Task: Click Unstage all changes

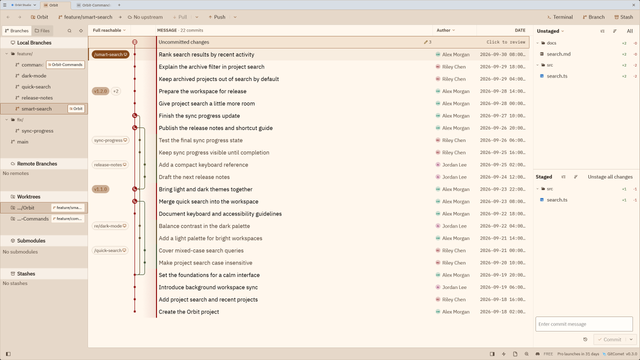Action: tap(610, 177)
